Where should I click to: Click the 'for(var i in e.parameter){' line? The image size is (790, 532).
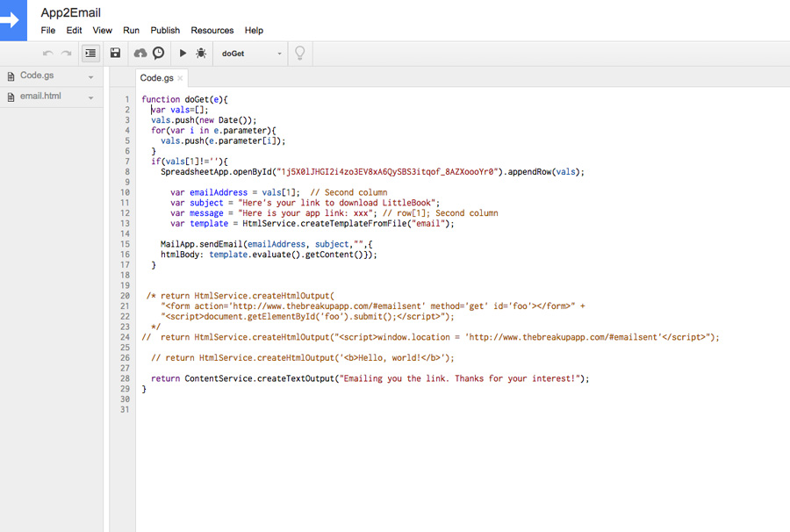click(x=213, y=131)
